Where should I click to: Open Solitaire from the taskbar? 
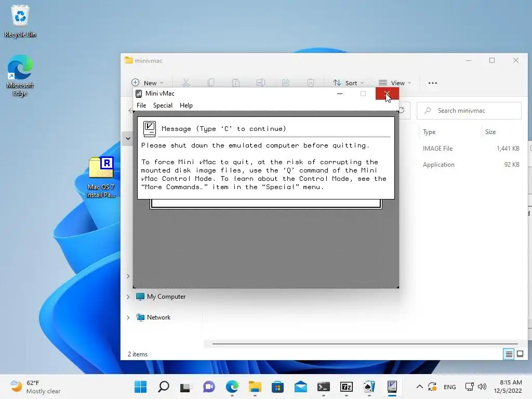coord(369,387)
